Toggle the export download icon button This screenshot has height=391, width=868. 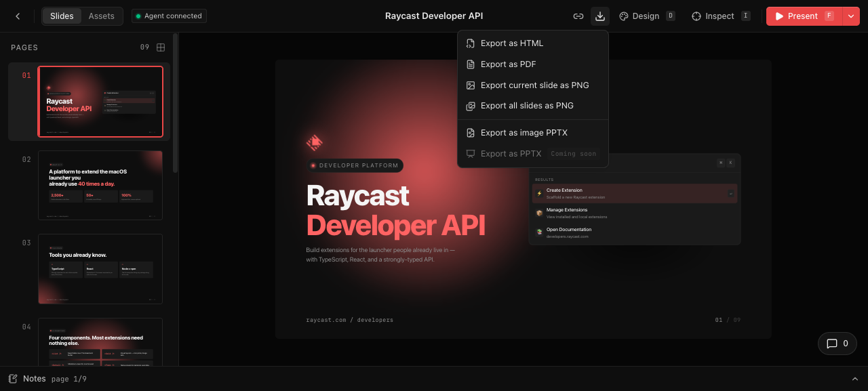point(600,16)
